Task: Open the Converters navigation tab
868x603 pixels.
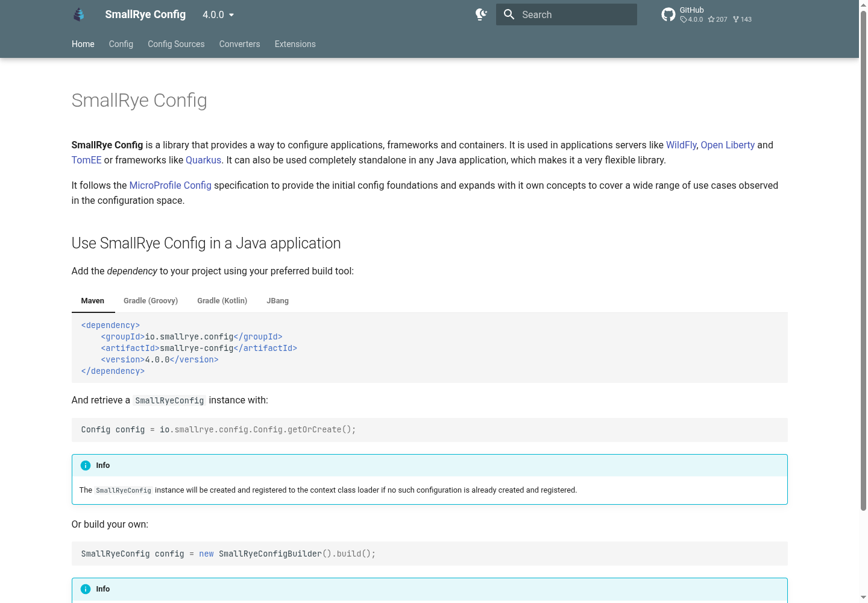Action: click(x=240, y=44)
